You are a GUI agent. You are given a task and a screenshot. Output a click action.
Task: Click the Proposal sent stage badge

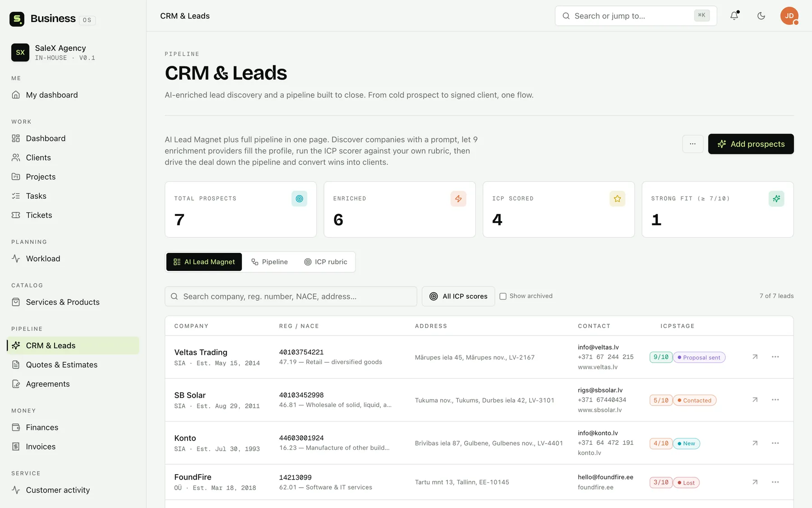699,358
